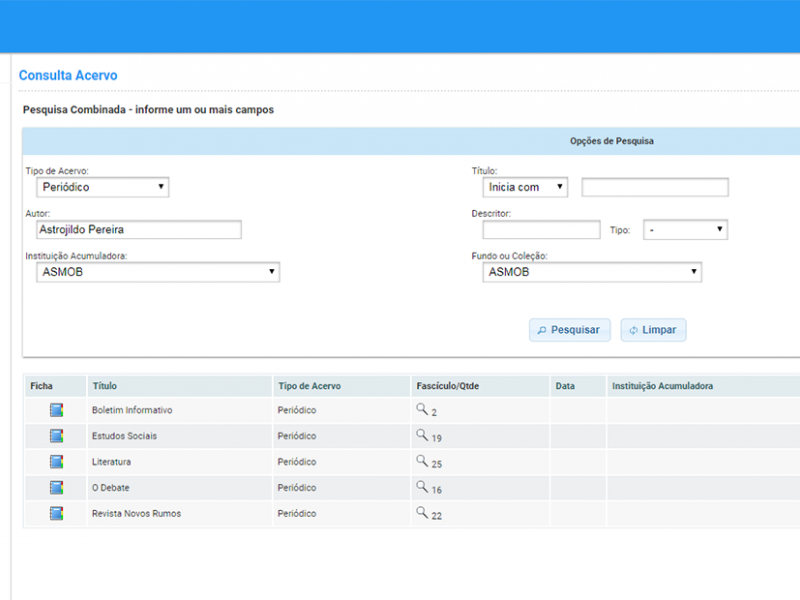
Task: Sort by Tipo de Acervo column header
Action: (341, 386)
